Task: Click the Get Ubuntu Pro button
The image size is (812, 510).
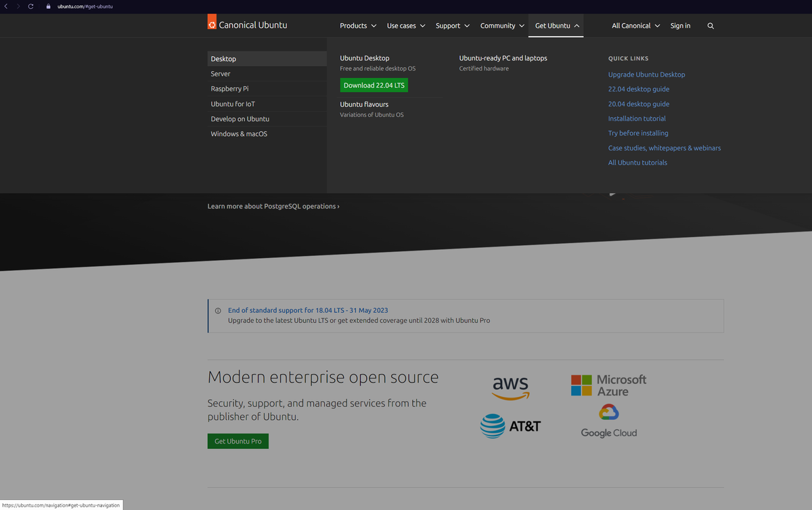Action: coord(238,440)
